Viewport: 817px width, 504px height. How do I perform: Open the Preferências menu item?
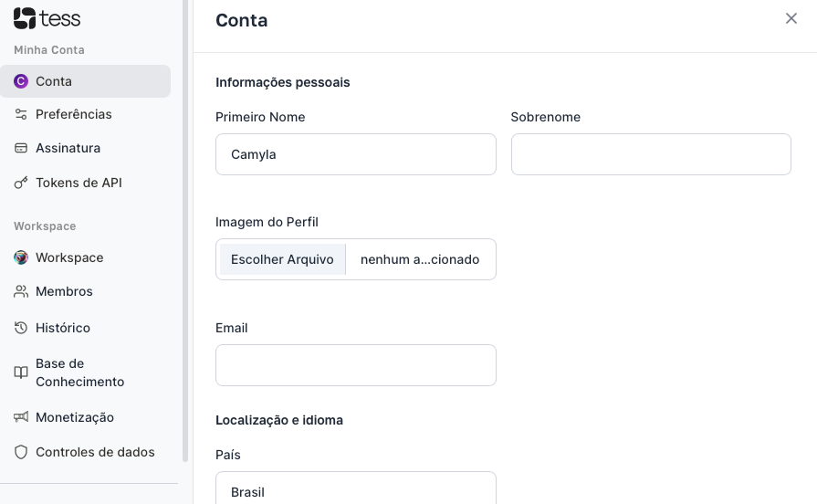74,114
